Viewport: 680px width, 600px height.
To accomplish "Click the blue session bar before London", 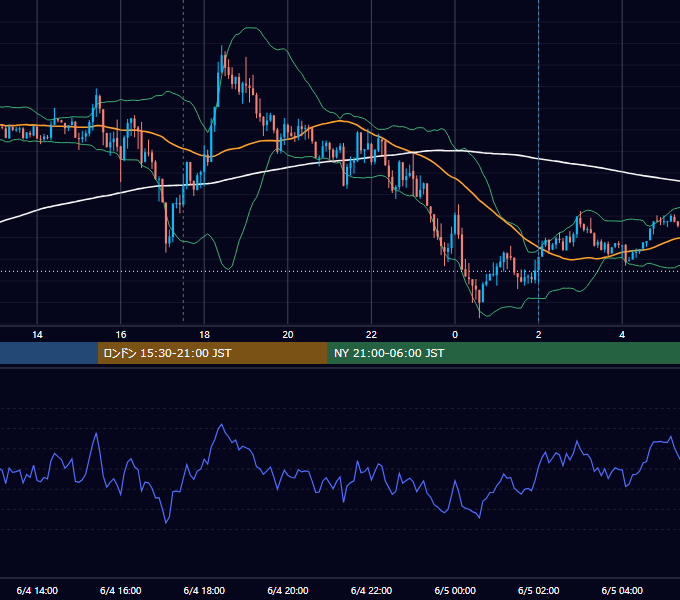I will pyautogui.click(x=49, y=353).
